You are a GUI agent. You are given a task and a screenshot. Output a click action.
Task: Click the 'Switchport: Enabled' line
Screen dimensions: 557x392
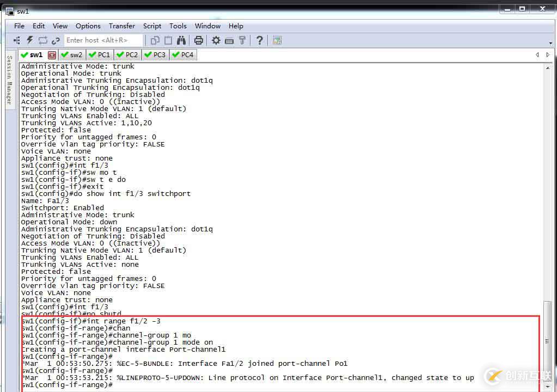(63, 208)
